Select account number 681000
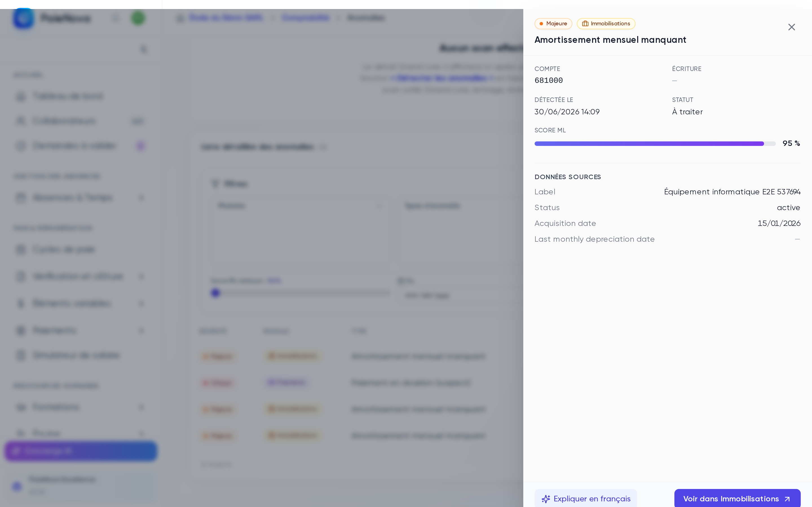Viewport: 812px width, 507px height. point(549,81)
